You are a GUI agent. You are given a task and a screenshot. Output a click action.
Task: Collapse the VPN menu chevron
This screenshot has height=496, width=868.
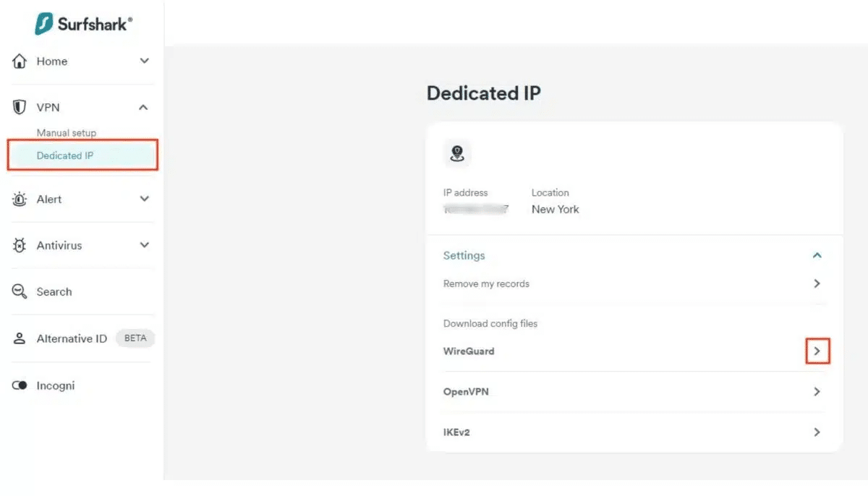point(144,107)
